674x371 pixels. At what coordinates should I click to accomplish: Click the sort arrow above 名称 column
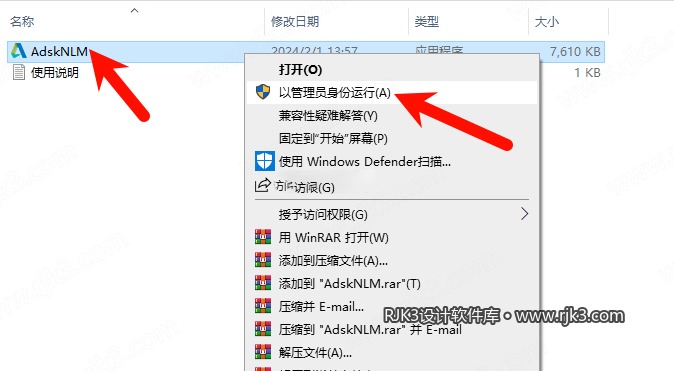[135, 10]
